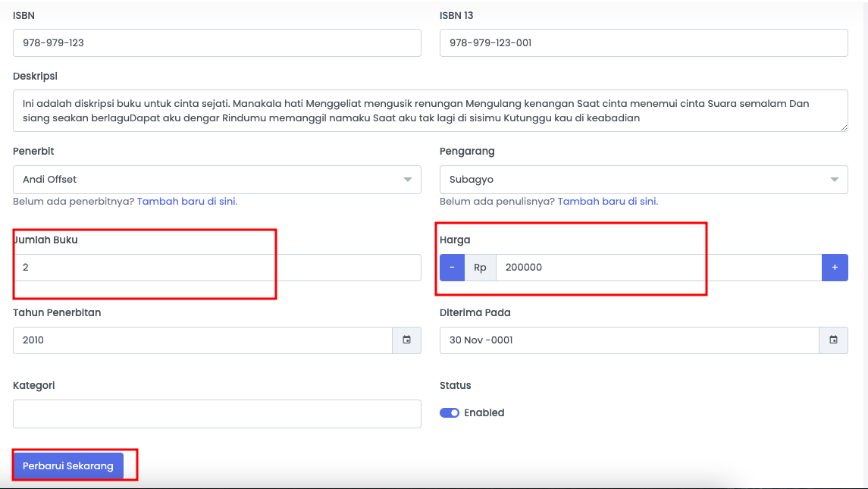This screenshot has height=489, width=868.
Task: Click the plus button beside Harga
Action: click(x=835, y=267)
